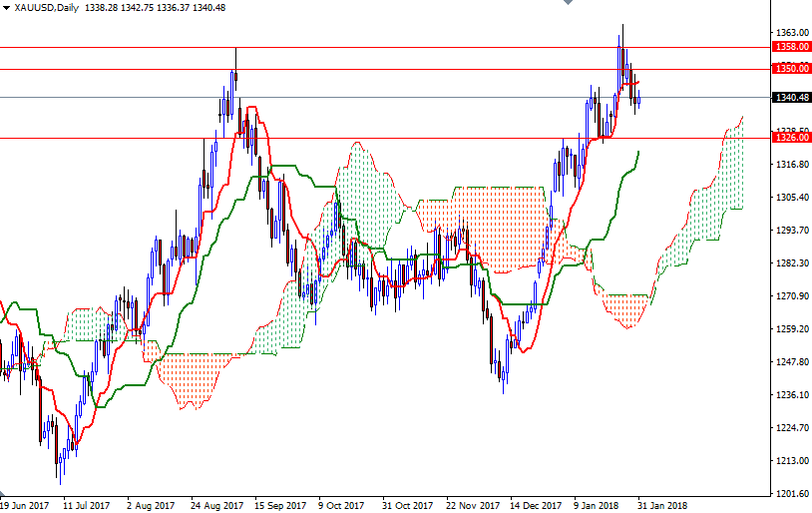
Task: Click the 24 Aug 2017 date label
Action: click(x=218, y=506)
